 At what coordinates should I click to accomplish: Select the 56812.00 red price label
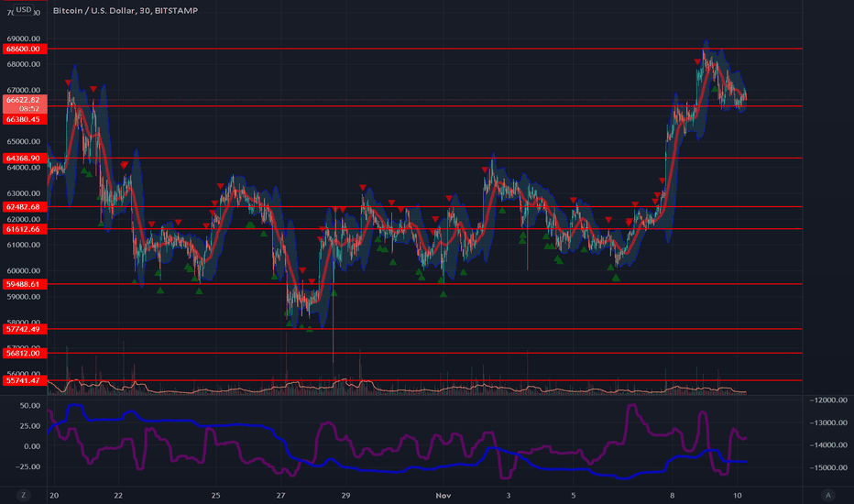(x=25, y=353)
